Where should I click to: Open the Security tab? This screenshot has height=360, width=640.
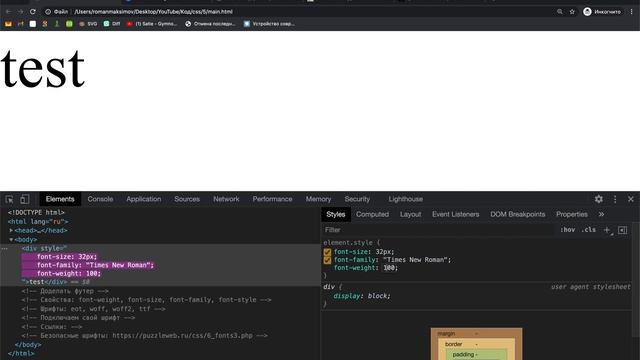[x=357, y=199]
